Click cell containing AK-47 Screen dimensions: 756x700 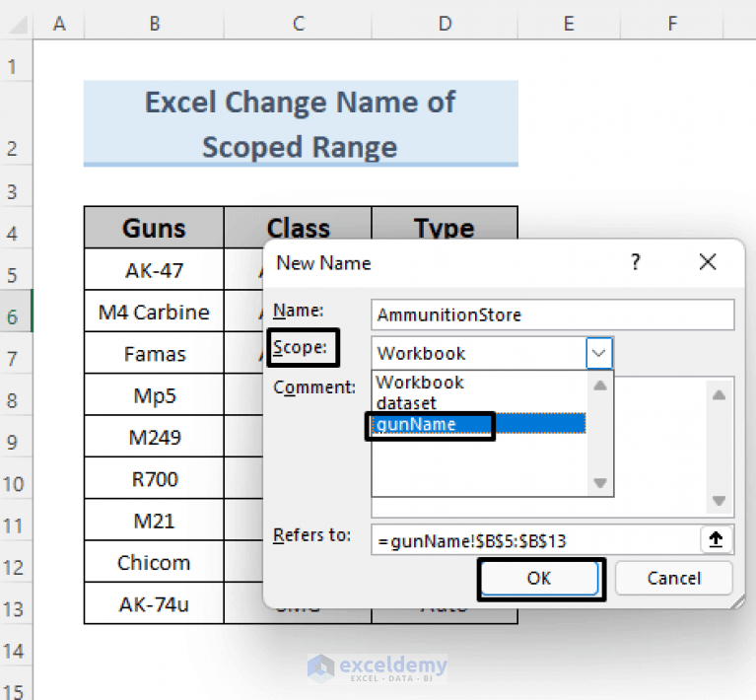click(155, 270)
